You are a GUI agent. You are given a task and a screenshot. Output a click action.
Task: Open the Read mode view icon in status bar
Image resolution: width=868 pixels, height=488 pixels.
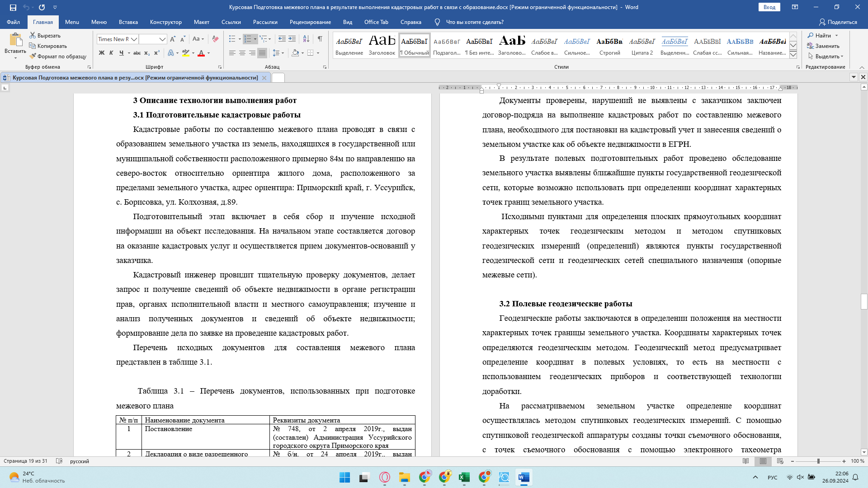pyautogui.click(x=746, y=461)
